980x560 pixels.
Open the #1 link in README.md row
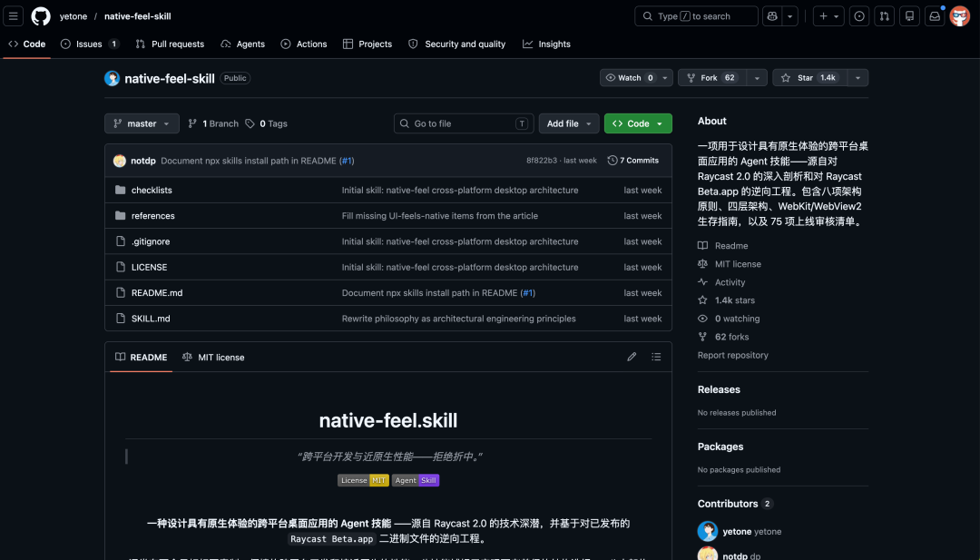pos(528,292)
